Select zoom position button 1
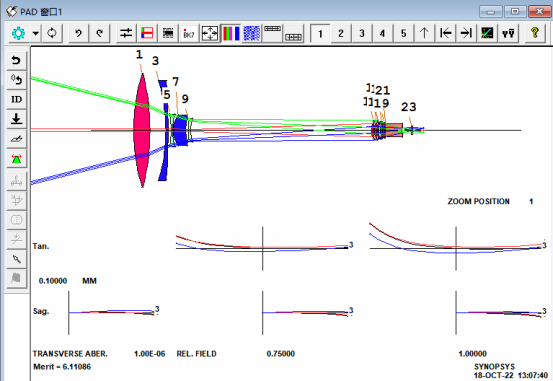The image size is (553, 381). (x=320, y=33)
